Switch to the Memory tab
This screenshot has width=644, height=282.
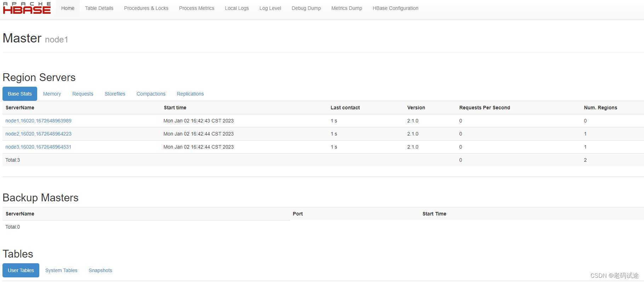pos(52,94)
